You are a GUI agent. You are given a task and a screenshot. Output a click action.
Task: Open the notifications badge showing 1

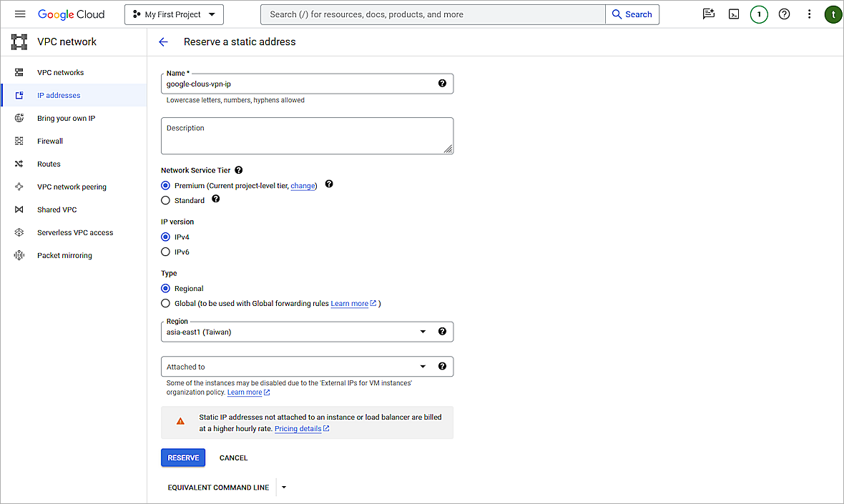(x=759, y=14)
